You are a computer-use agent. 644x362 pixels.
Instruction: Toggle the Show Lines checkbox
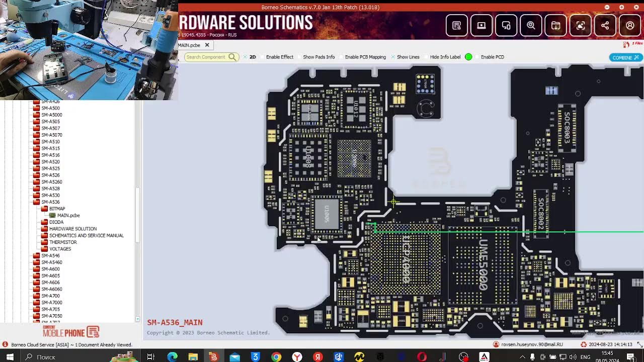tap(392, 57)
